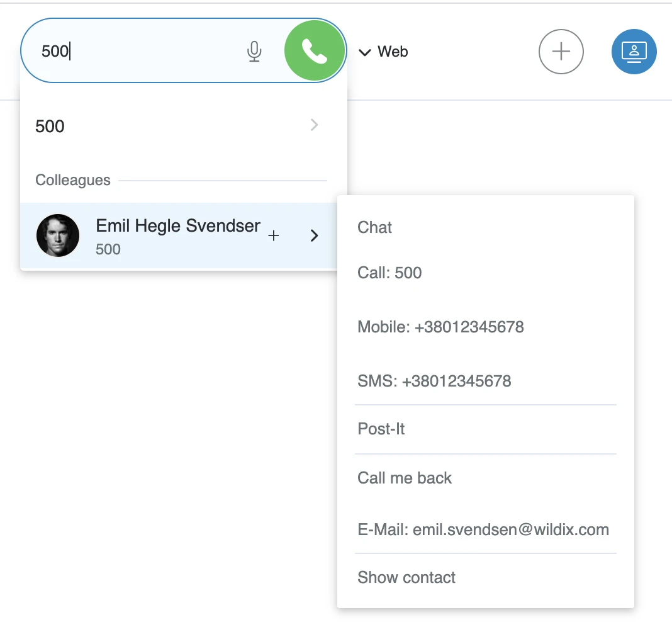The height and width of the screenshot is (622, 672).
Task: Expand the 500 number suggestion arrow
Action: click(315, 125)
